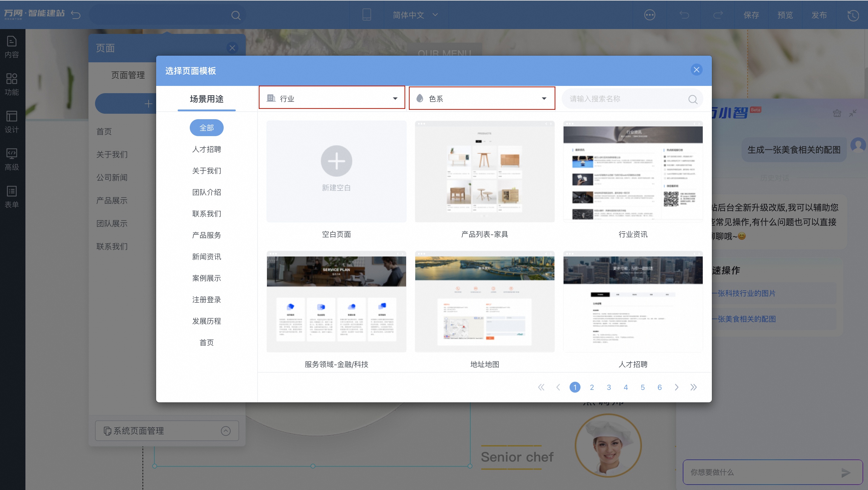Select the 场景用途 tab
Viewport: 868px width, 490px height.
(x=206, y=99)
